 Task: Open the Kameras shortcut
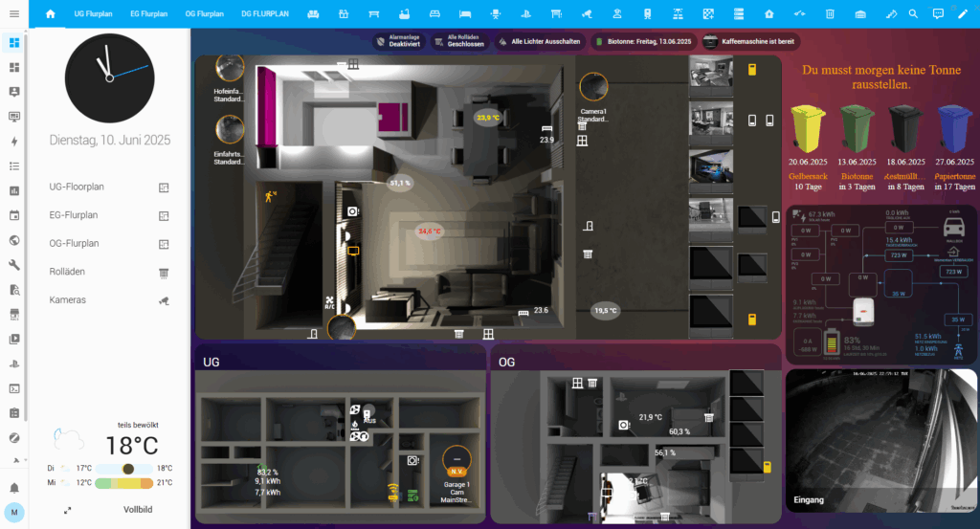[109, 299]
